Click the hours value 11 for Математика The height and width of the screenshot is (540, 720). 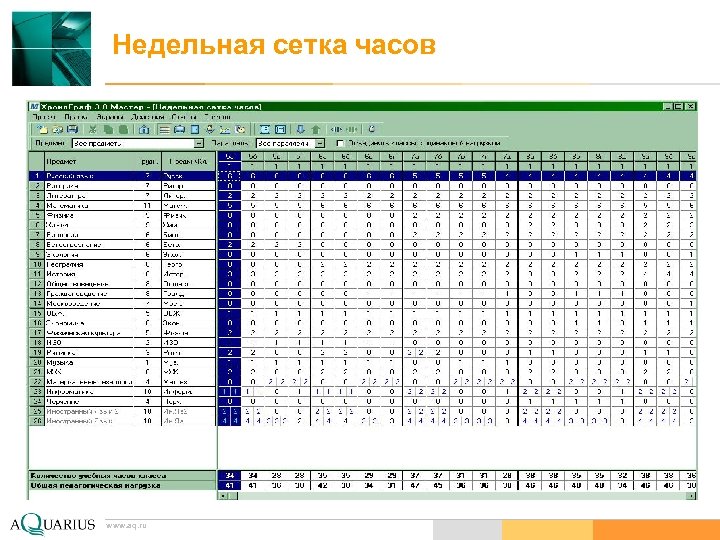tap(147, 206)
